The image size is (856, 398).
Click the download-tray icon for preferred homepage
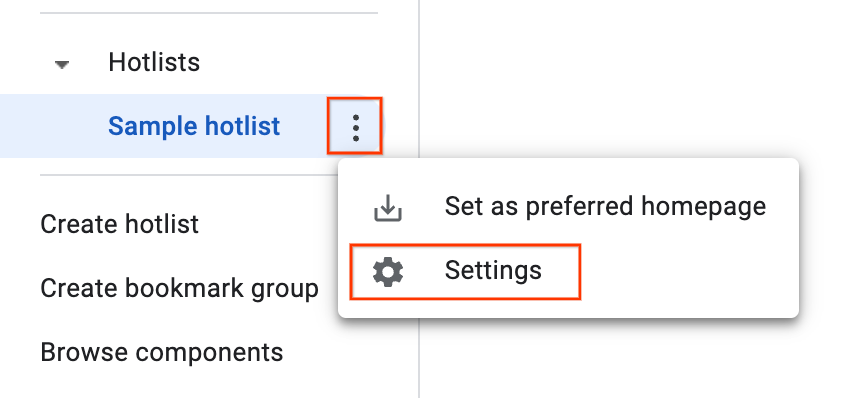click(388, 208)
